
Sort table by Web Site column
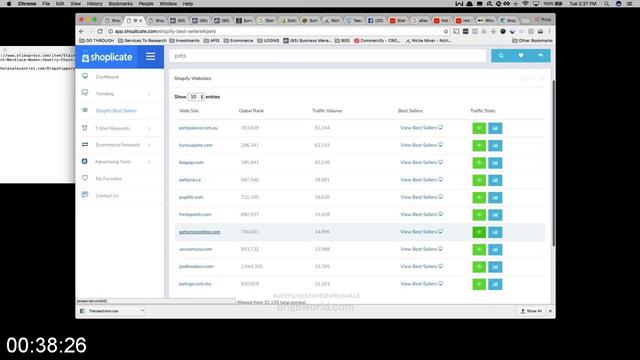click(x=189, y=111)
